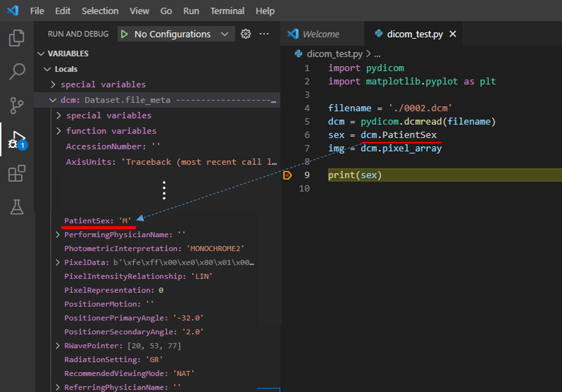This screenshot has height=392, width=562.
Task: Open the debug panel more actions ellipsis
Action: click(x=264, y=34)
